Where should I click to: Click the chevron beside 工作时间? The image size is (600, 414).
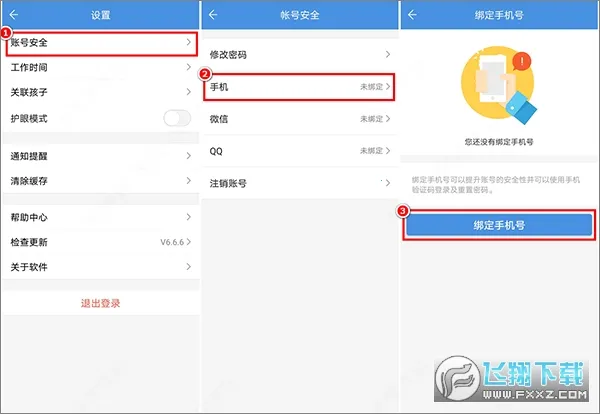pyautogui.click(x=188, y=67)
